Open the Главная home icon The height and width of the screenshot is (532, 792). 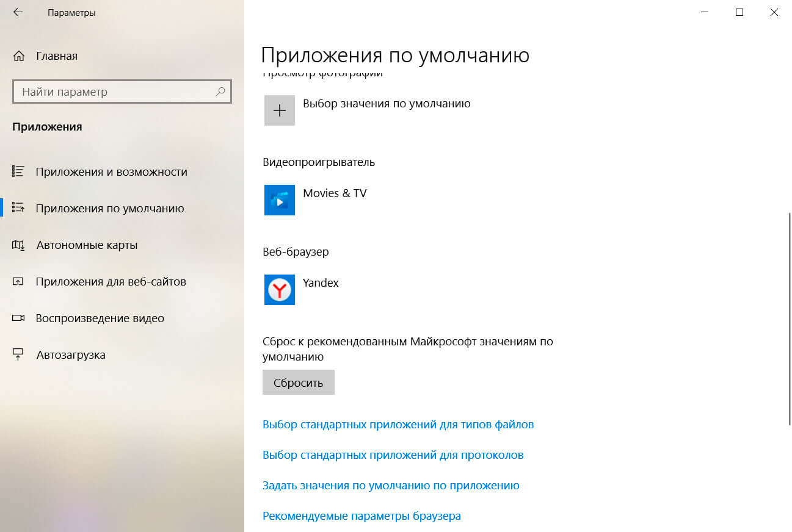tap(19, 56)
